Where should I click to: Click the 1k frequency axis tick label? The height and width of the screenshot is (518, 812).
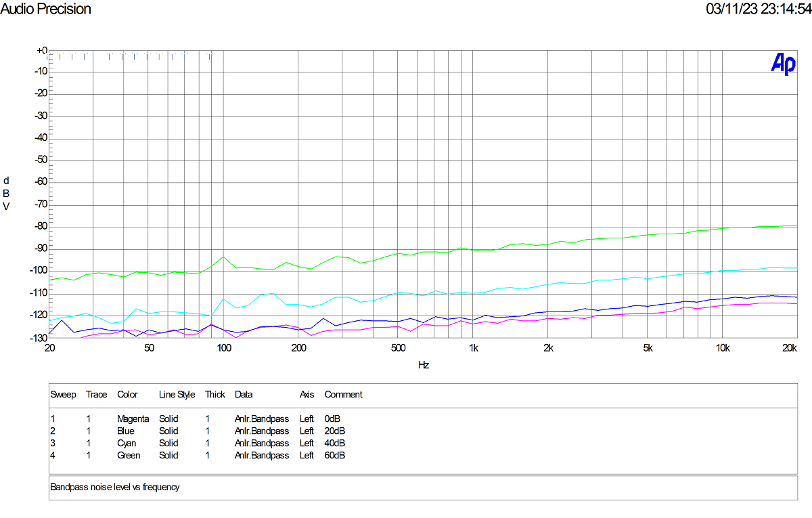pos(474,348)
